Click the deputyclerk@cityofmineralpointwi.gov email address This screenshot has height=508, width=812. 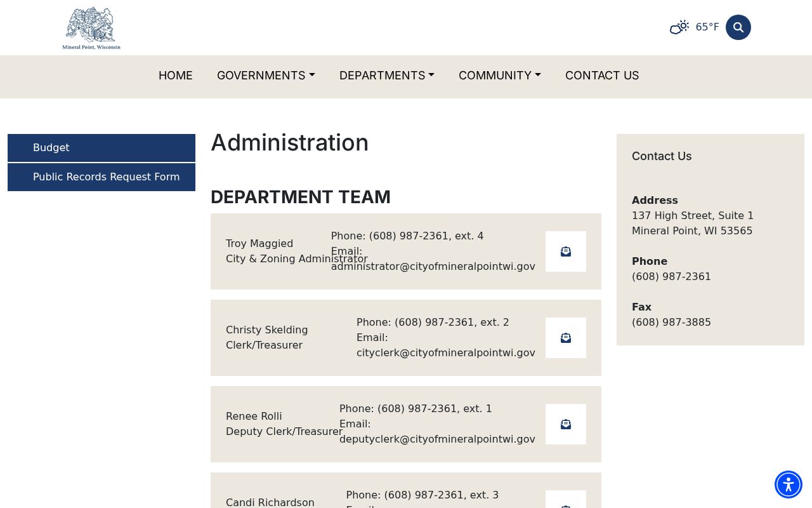437,439
